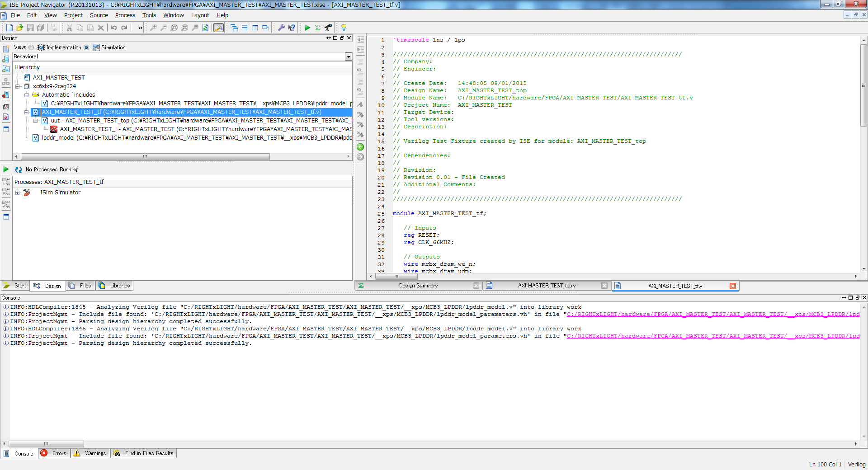Switch to AXI_MASTER_TEST_top.v editor tab
Image resolution: width=868 pixels, height=470 pixels.
(x=547, y=286)
